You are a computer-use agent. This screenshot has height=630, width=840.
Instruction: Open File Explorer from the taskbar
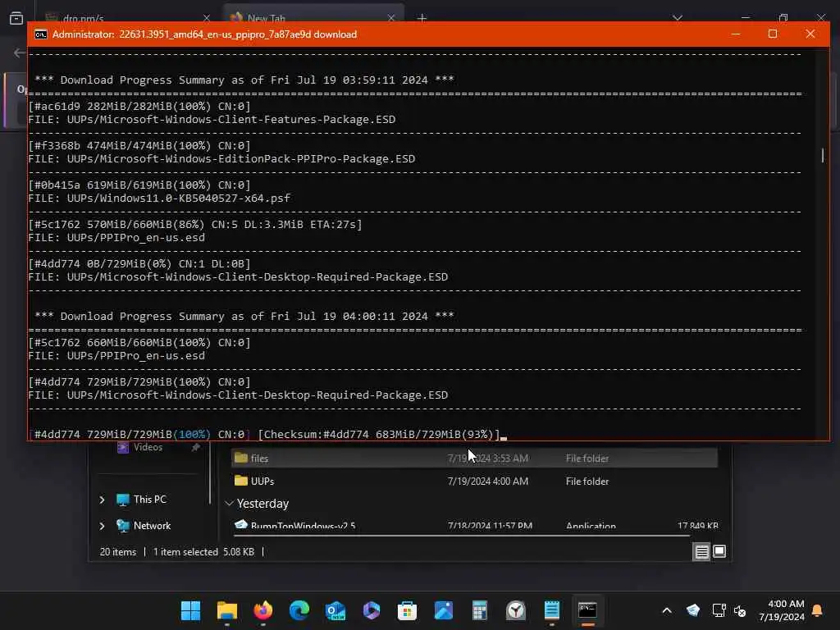[x=227, y=610]
